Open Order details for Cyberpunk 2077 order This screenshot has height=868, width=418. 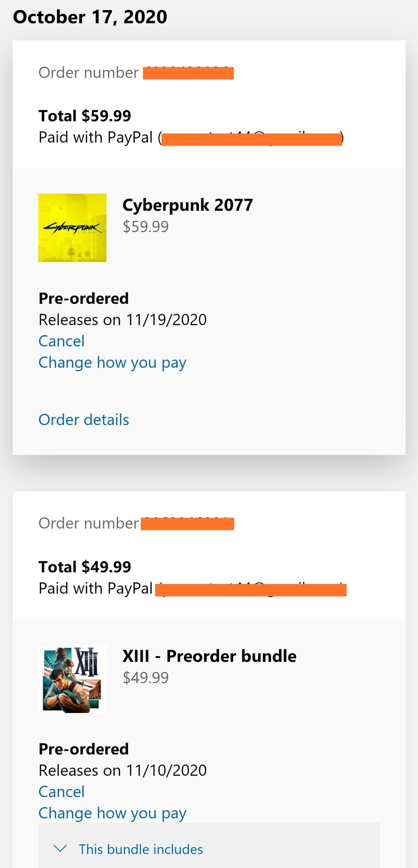(84, 420)
